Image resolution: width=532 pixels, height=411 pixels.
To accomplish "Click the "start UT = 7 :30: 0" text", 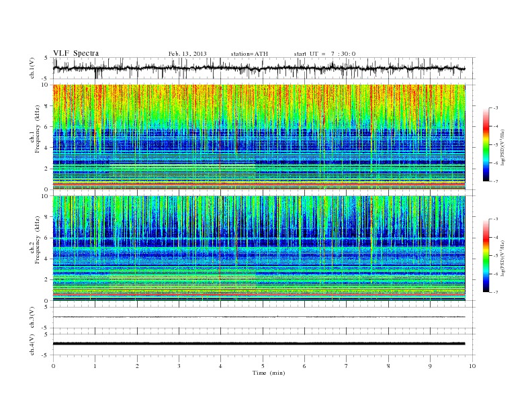I will [324, 54].
